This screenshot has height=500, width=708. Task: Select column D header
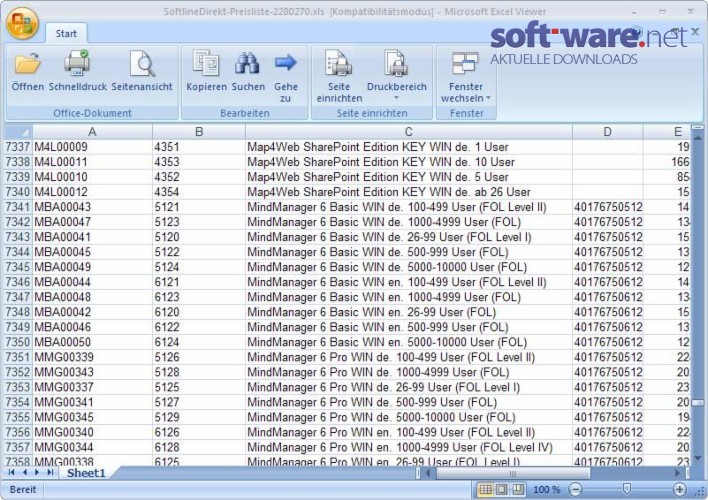click(x=607, y=131)
